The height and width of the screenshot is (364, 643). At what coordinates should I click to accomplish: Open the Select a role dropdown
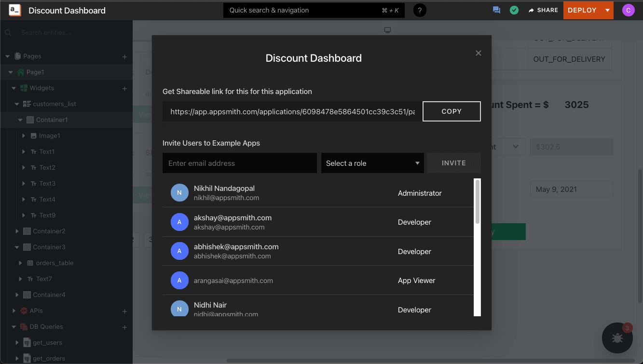372,163
